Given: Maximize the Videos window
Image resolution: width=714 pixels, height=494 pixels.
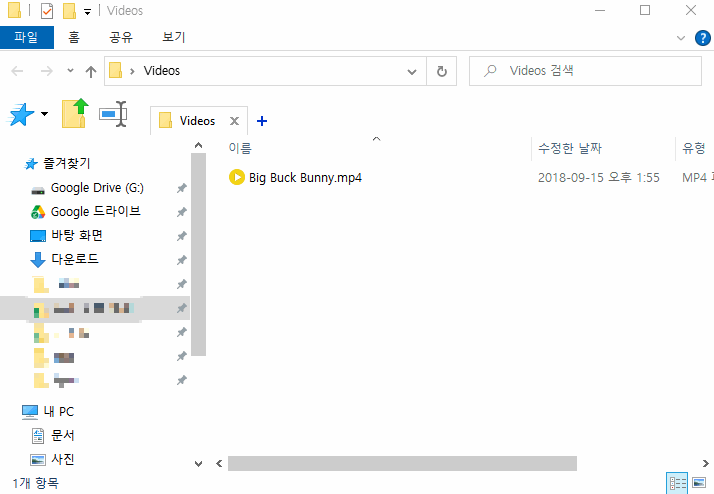Looking at the screenshot, I should pos(645,10).
